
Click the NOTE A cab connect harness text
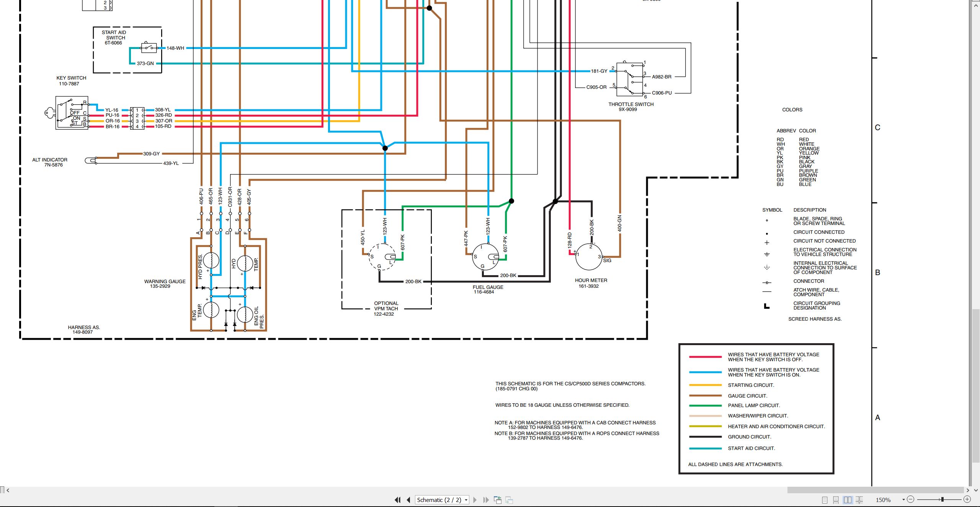[x=575, y=425]
